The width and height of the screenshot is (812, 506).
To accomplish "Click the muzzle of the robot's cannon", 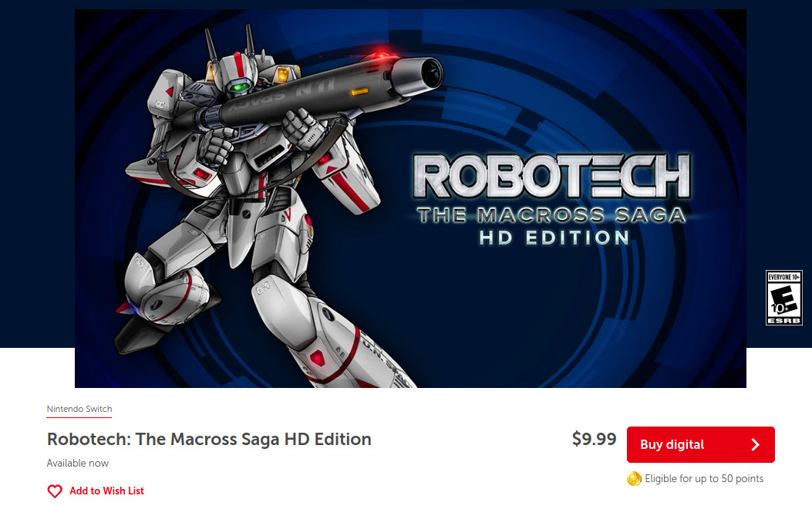I will [426, 73].
